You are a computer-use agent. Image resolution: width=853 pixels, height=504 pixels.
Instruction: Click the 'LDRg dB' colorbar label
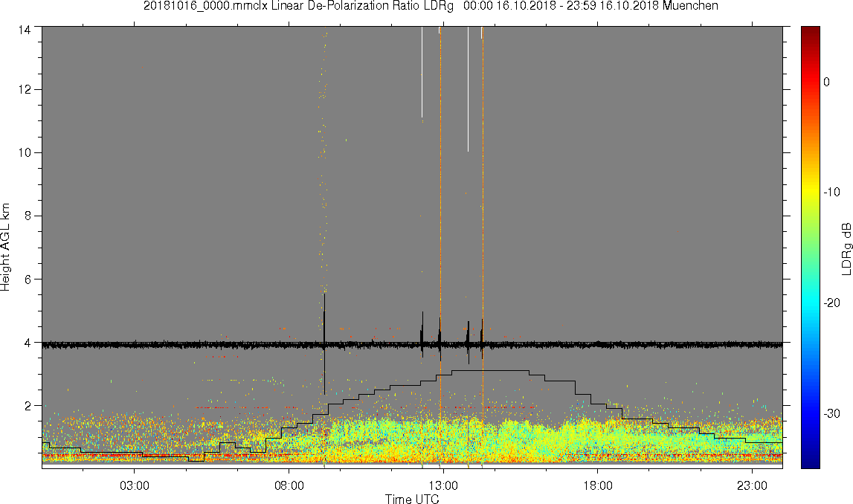point(846,248)
